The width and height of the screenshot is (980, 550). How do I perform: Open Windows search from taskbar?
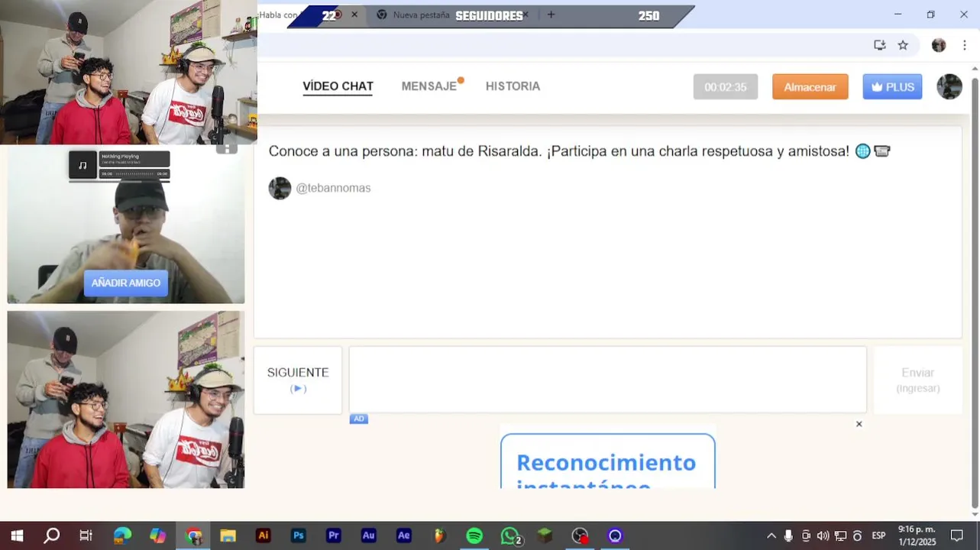(x=51, y=535)
